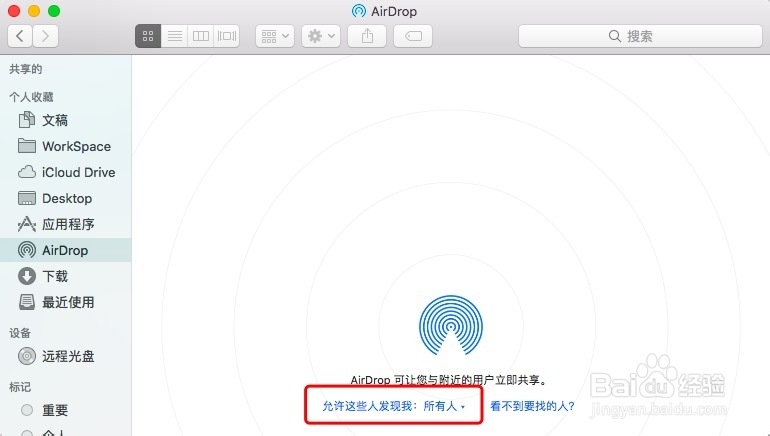Image resolution: width=770 pixels, height=436 pixels.
Task: Open 允许这些人发现我: 所有人 dropdown
Action: (394, 406)
